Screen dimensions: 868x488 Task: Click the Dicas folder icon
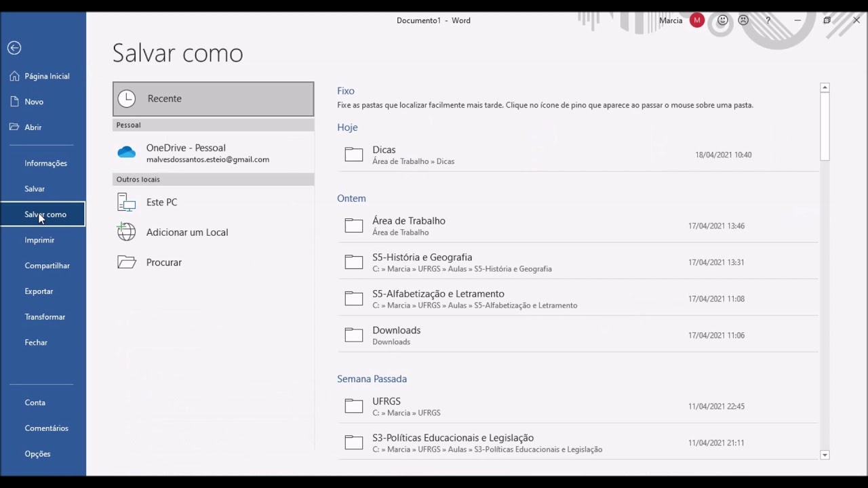pyautogui.click(x=354, y=155)
